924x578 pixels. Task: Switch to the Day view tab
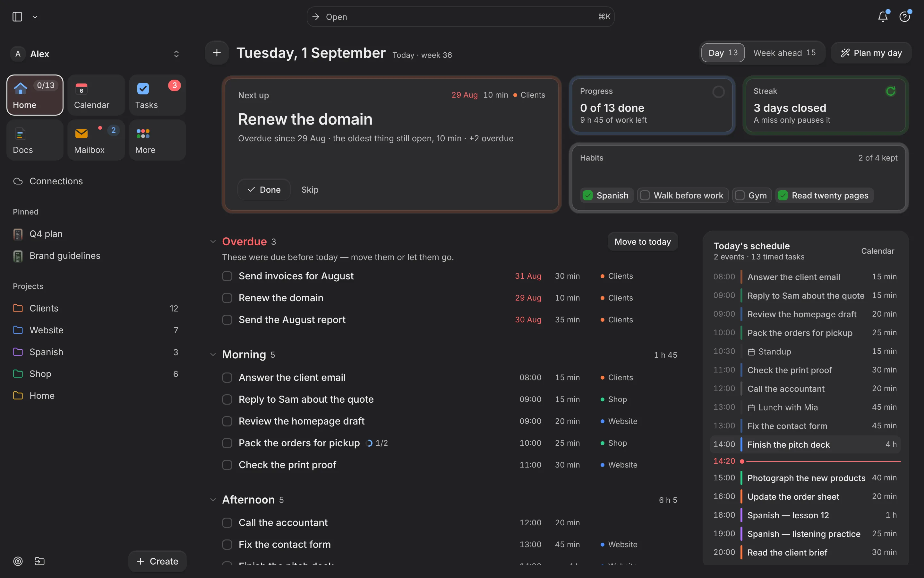click(x=723, y=53)
